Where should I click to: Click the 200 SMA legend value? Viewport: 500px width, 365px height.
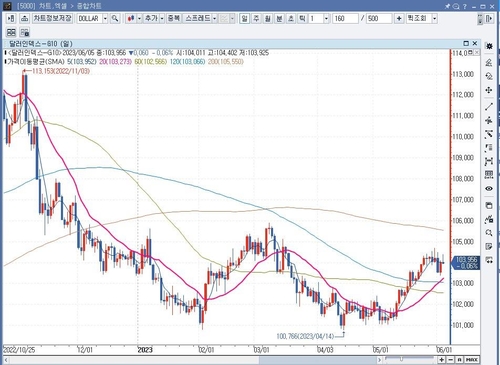click(x=226, y=62)
